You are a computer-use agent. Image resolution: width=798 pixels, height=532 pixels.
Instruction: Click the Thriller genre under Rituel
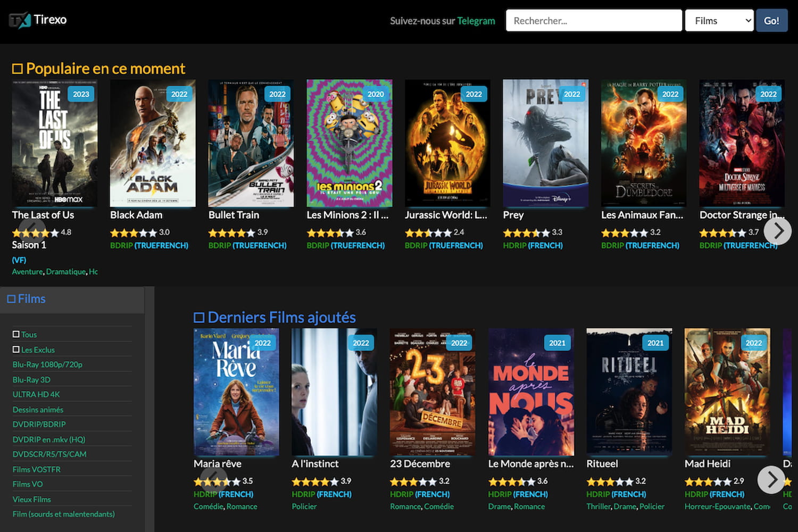tap(598, 506)
